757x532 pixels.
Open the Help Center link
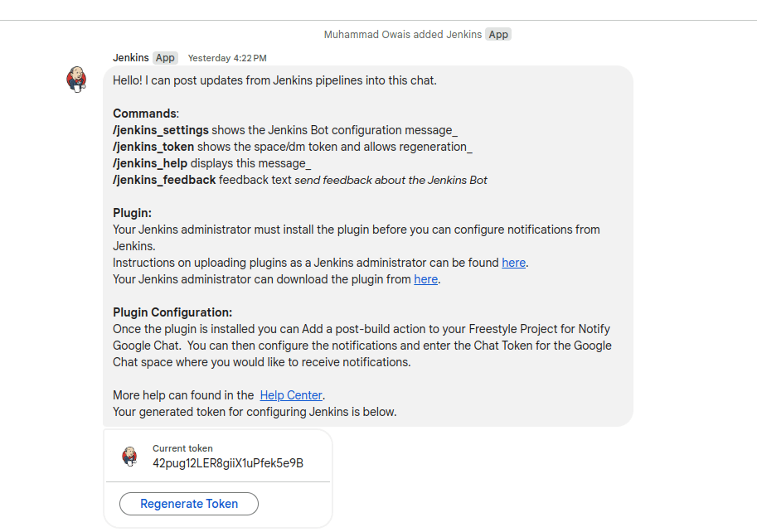coord(291,395)
